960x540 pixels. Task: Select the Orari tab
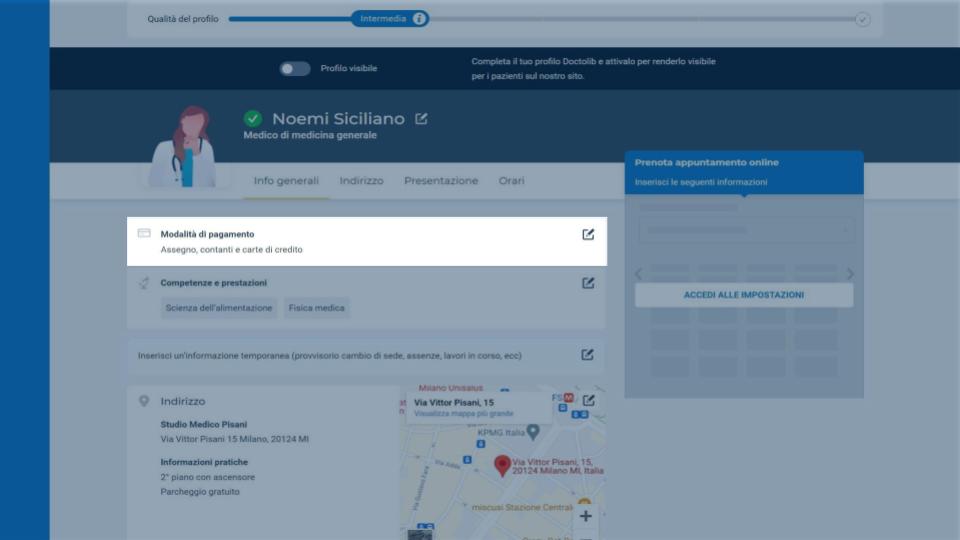pos(511,181)
